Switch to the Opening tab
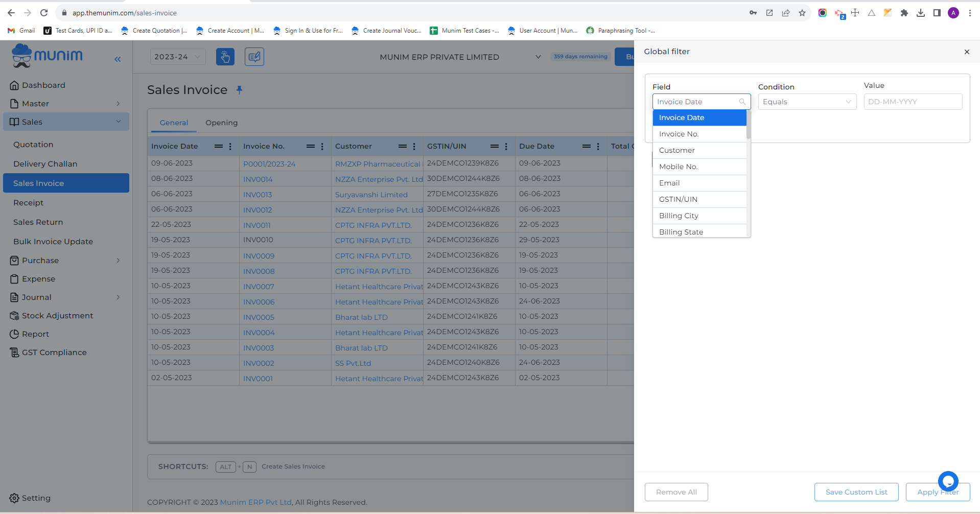Viewport: 980px width, 514px height. pyautogui.click(x=221, y=123)
